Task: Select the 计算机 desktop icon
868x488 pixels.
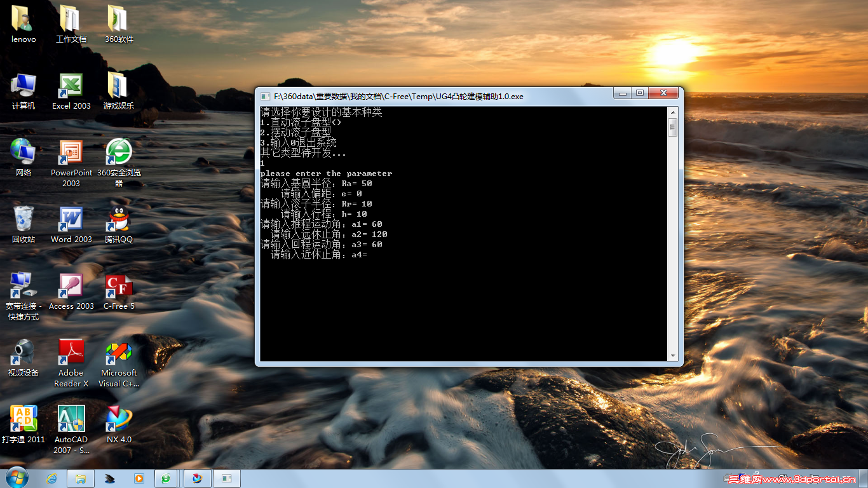Action: [24, 85]
